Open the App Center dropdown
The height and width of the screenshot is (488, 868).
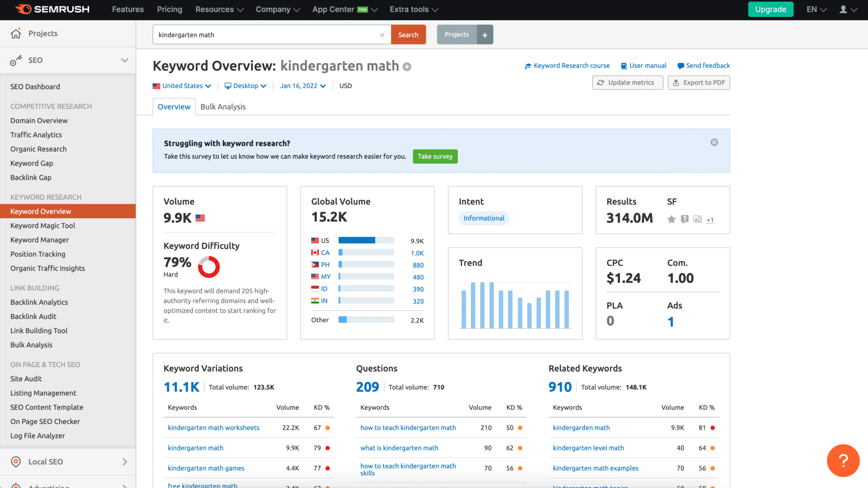[x=345, y=9]
